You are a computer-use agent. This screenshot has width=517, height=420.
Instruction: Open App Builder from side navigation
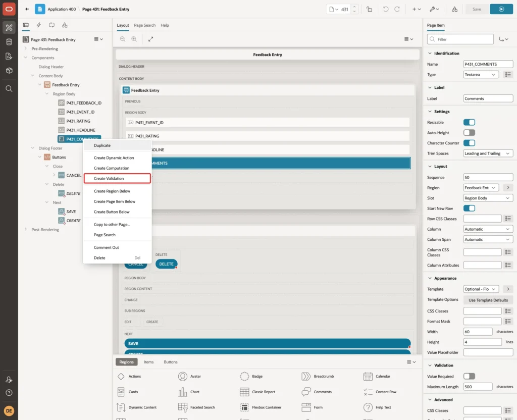tap(9, 28)
